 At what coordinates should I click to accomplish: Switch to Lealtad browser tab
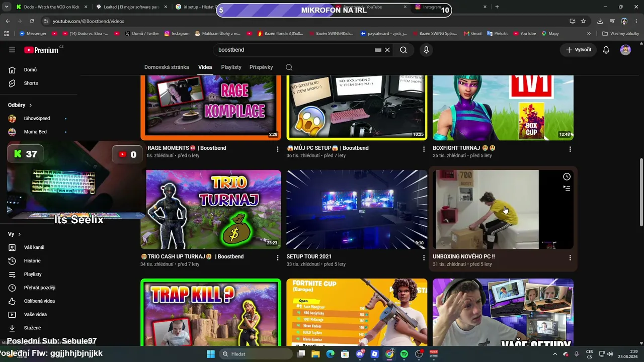(x=131, y=7)
